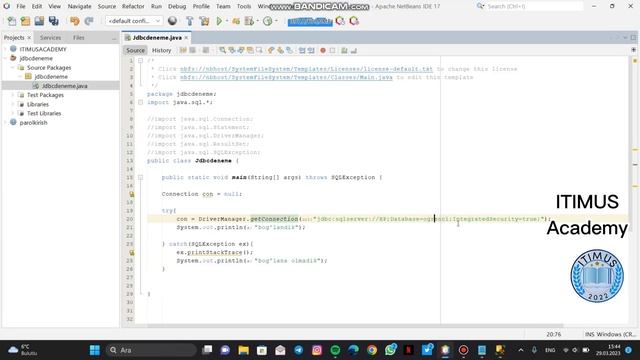Close the Projects panel tab
The width and height of the screenshot is (640, 360).
pos(29,38)
